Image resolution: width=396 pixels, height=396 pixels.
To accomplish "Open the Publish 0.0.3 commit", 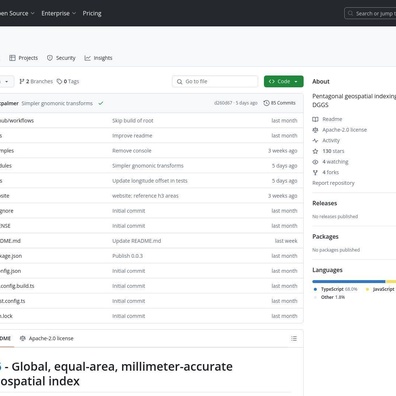I will (x=127, y=256).
